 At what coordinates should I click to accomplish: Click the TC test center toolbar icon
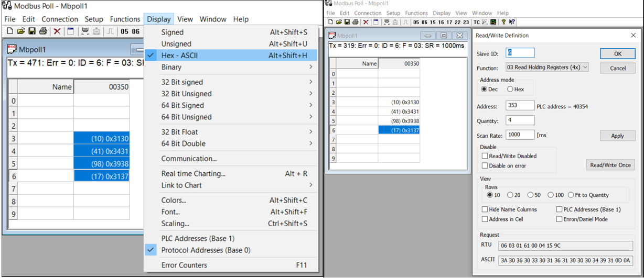coord(476,22)
